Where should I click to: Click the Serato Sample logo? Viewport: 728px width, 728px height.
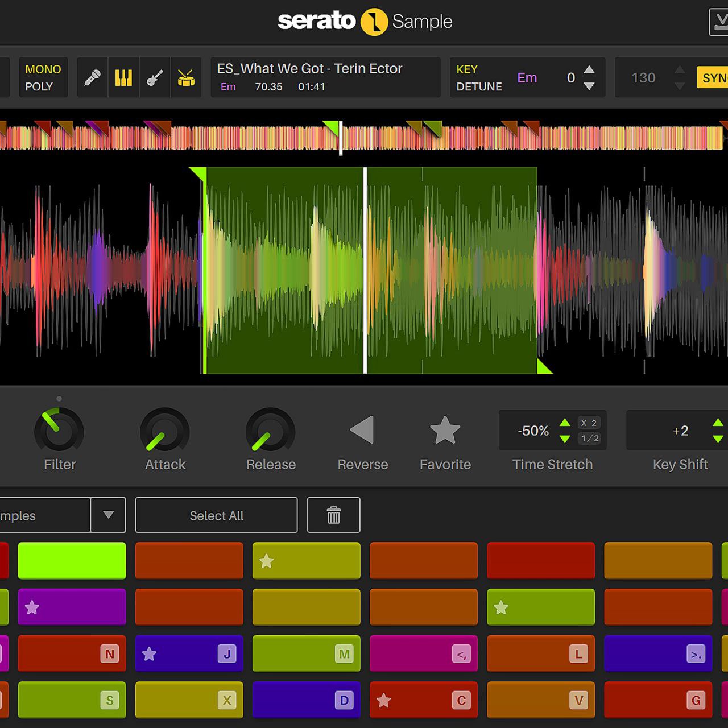pyautogui.click(x=365, y=22)
